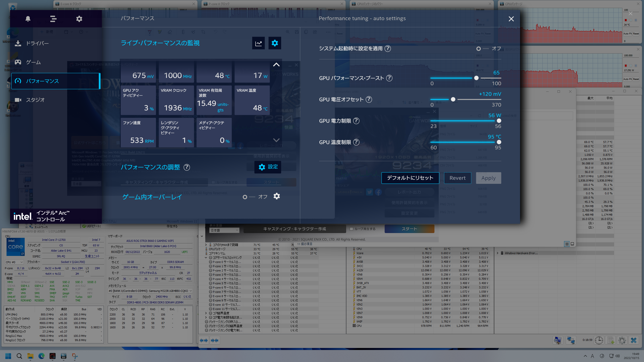Viewport: 644px width, 362px height.
Task: Toggle システム起動時に設定を適用 switch
Action: [482, 49]
